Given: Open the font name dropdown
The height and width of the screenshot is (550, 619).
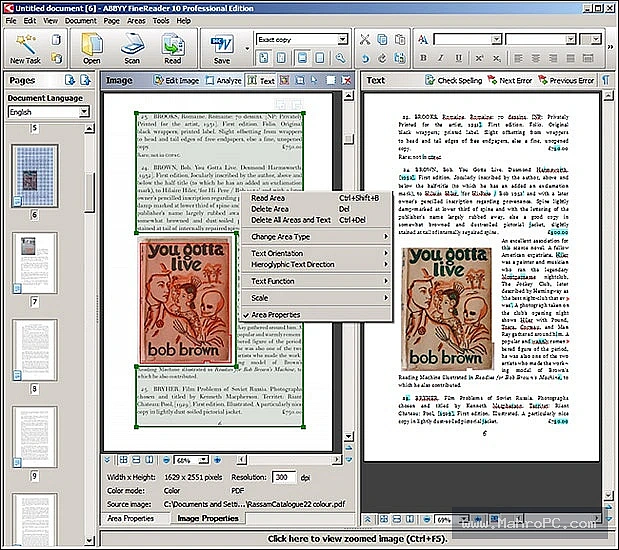Looking at the screenshot, I should pyautogui.click(x=496, y=39).
